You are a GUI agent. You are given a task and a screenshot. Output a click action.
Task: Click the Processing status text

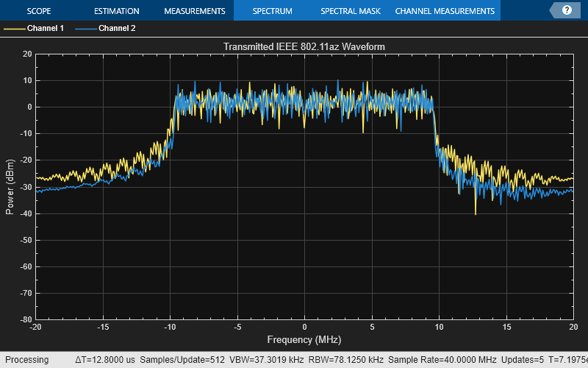pos(26,360)
